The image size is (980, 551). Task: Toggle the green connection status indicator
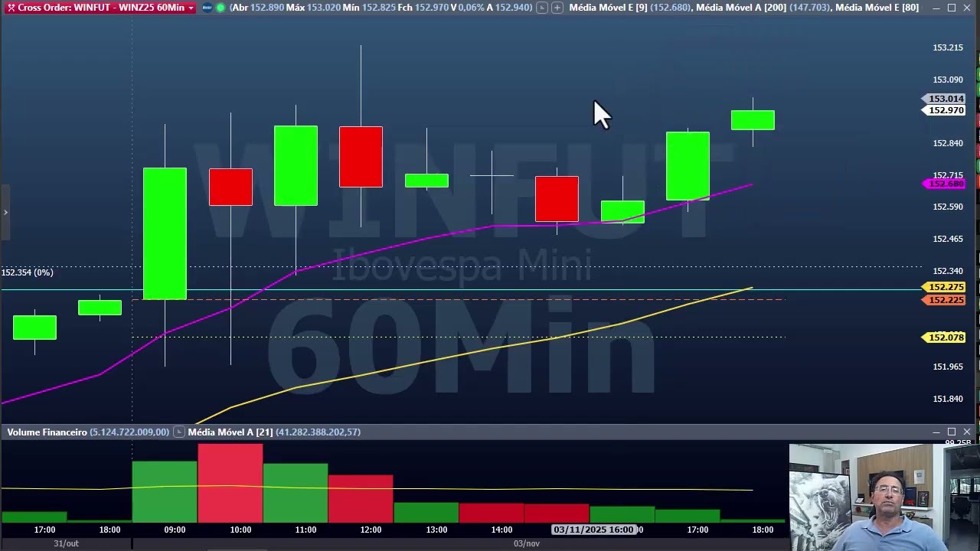click(x=220, y=8)
